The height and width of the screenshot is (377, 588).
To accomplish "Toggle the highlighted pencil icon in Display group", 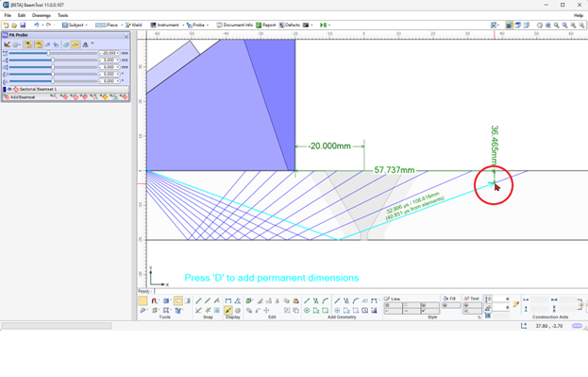I will coord(228,311).
